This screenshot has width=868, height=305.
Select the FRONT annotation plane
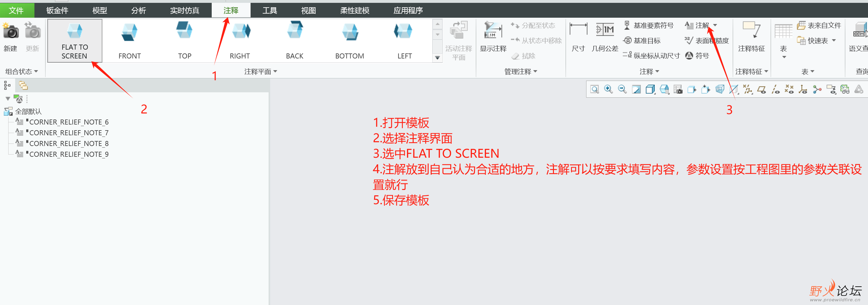[x=130, y=41]
